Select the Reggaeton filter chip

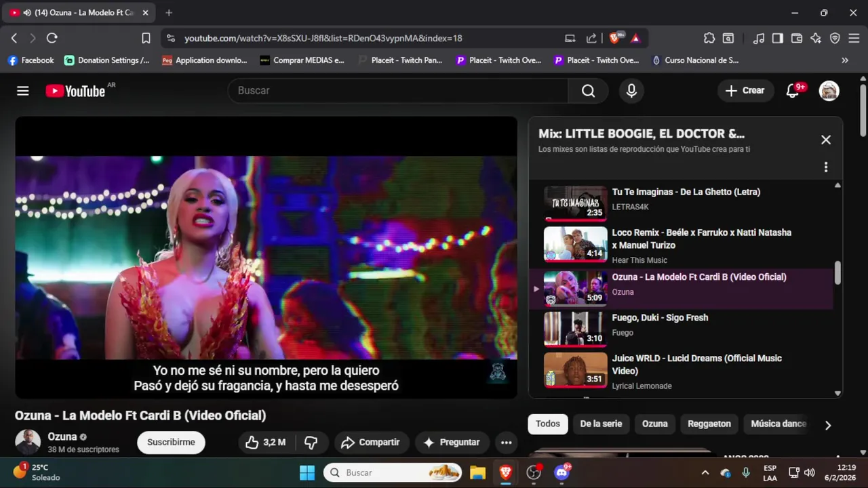coord(709,424)
